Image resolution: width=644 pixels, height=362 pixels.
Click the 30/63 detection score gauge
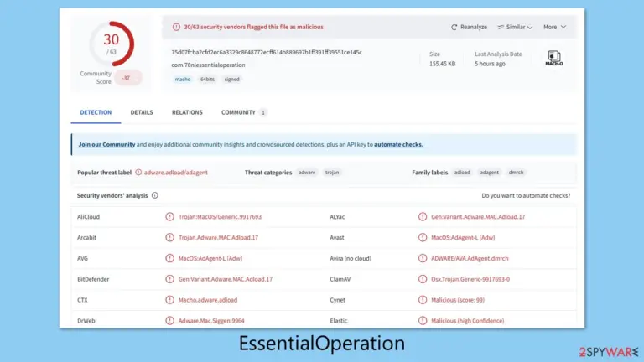[112, 44]
